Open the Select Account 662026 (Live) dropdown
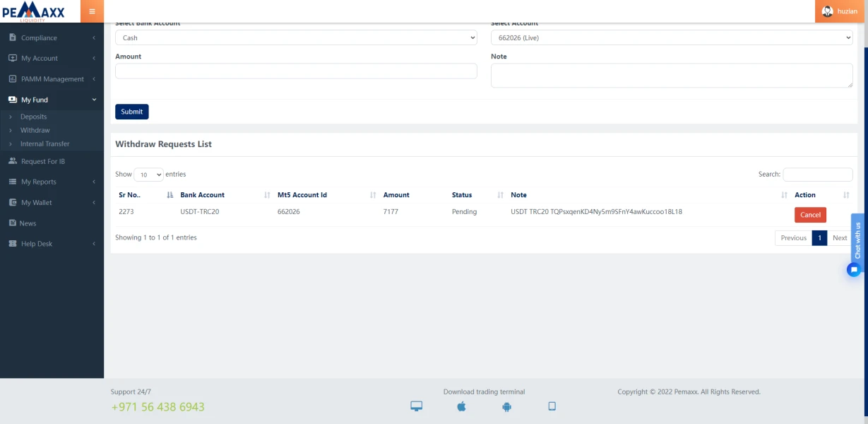Screen dimensions: 868x424 pyautogui.click(x=672, y=37)
